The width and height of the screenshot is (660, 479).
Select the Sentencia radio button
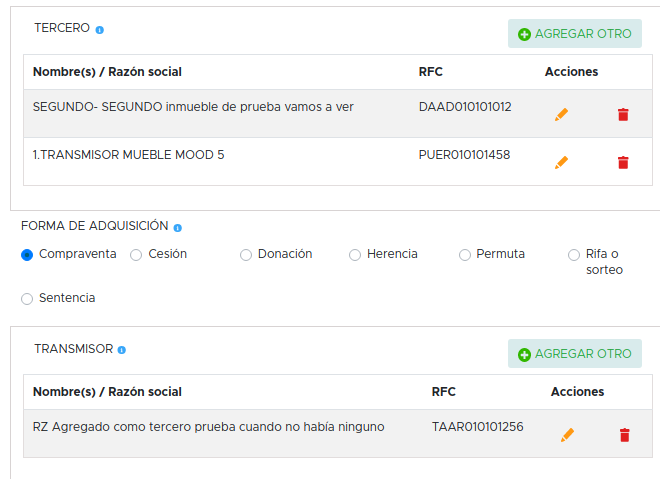coord(27,299)
